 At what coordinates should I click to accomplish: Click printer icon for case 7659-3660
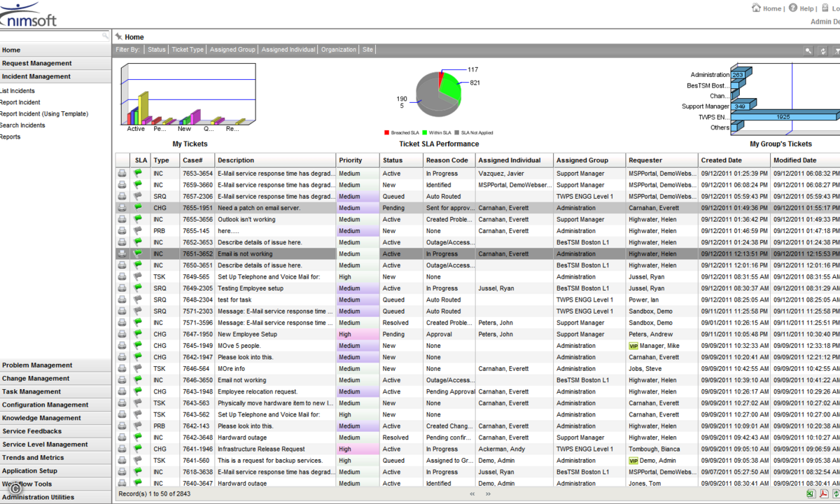(122, 185)
